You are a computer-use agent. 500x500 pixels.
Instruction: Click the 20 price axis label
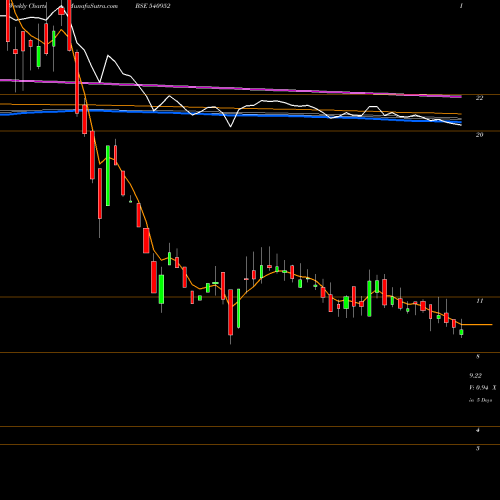pyautogui.click(x=479, y=135)
